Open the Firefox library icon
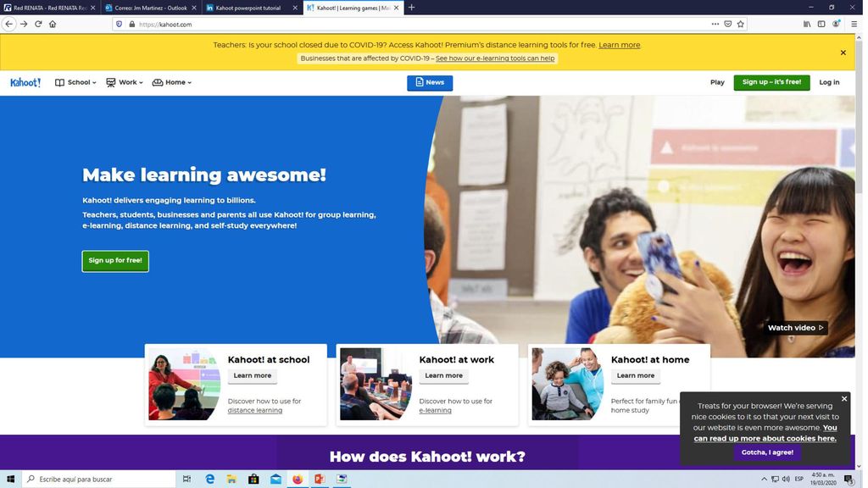This screenshot has height=488, width=868. [807, 24]
